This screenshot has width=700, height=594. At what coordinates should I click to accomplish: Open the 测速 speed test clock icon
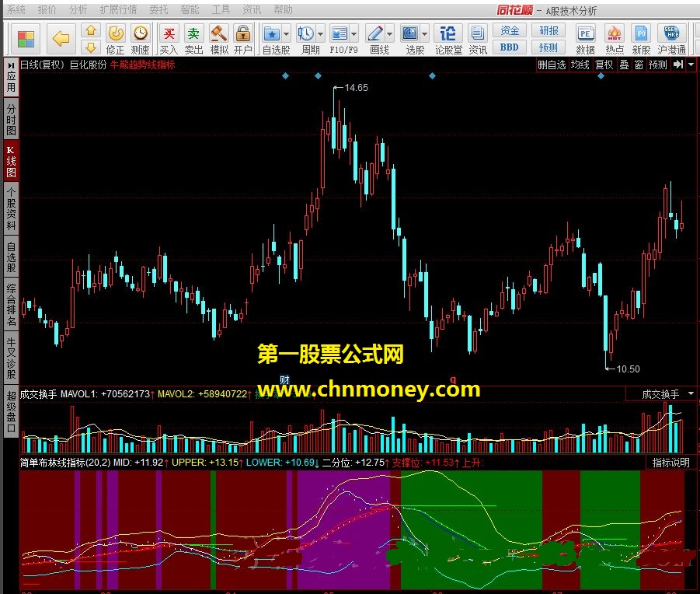(x=141, y=33)
